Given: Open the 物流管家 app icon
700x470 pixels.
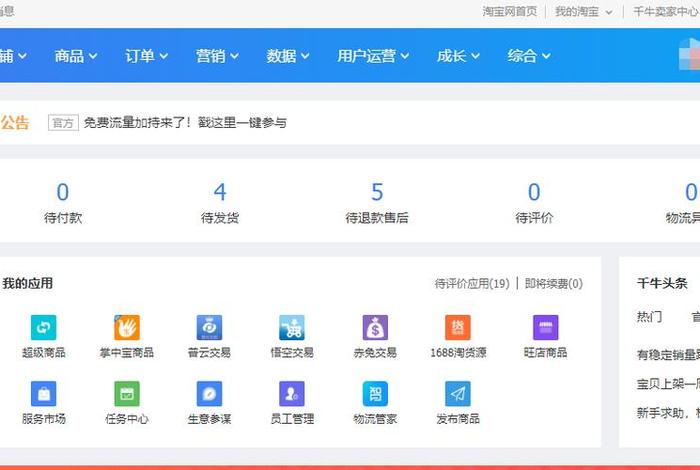Looking at the screenshot, I should click(375, 394).
